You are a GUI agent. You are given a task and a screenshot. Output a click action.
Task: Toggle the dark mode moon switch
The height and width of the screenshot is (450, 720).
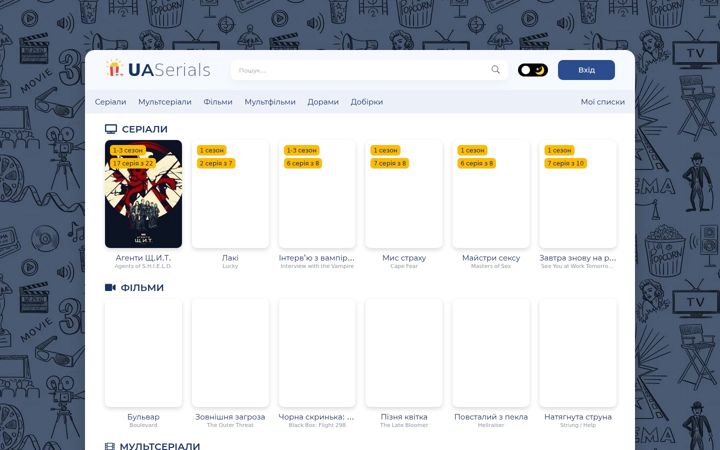[533, 70]
